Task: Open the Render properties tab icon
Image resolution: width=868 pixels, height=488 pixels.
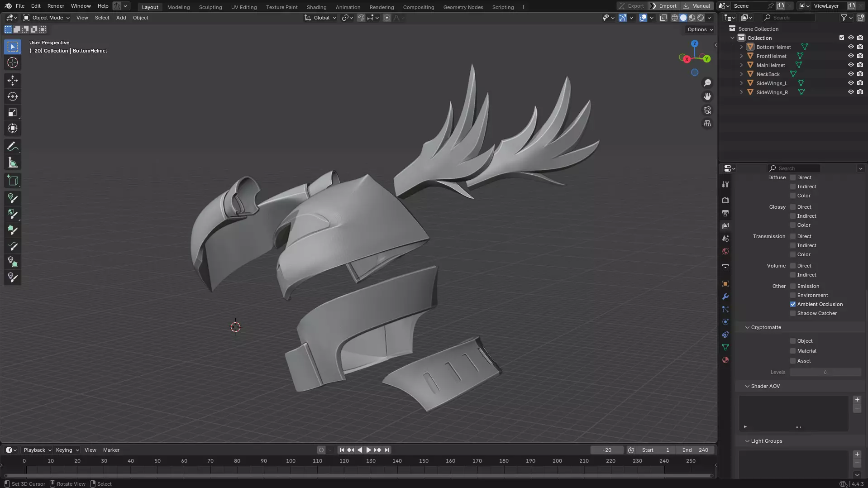Action: tap(725, 200)
